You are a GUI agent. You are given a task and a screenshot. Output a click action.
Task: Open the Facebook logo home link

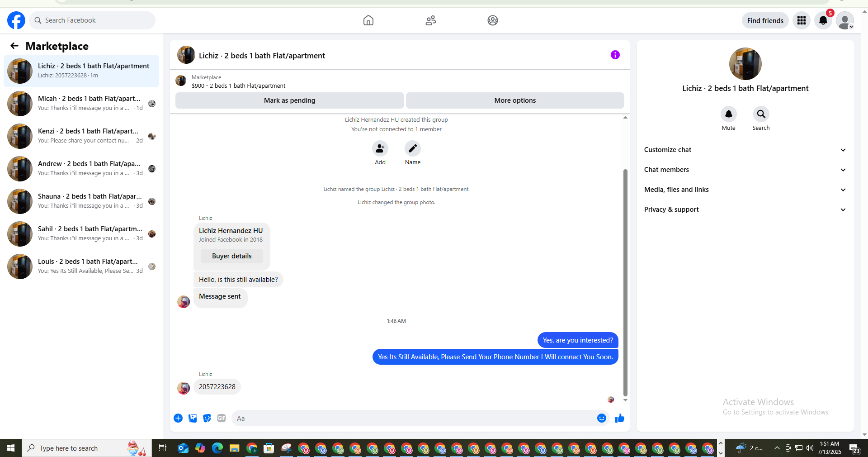click(16, 20)
